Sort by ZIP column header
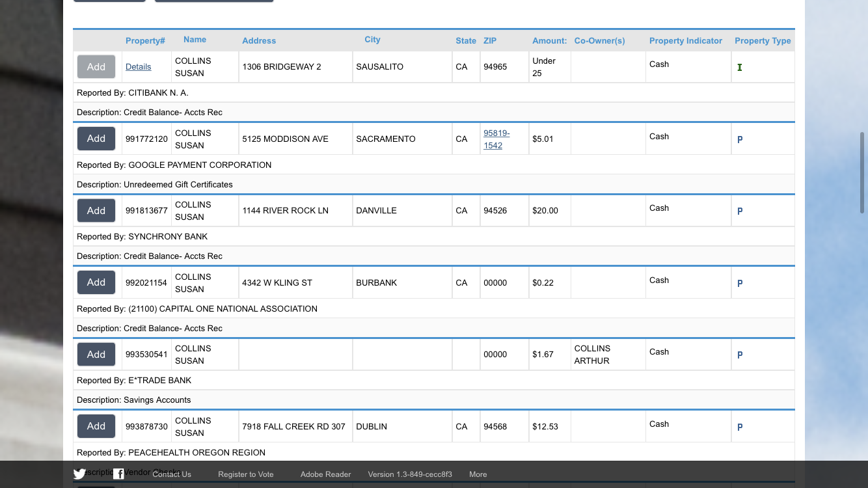Image resolution: width=868 pixels, height=488 pixels. click(x=490, y=40)
